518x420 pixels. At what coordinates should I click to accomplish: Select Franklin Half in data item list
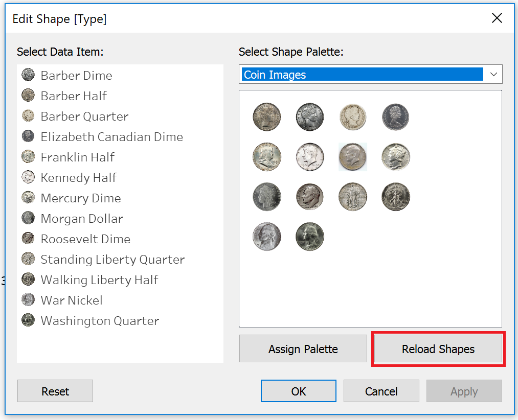pos(120,157)
